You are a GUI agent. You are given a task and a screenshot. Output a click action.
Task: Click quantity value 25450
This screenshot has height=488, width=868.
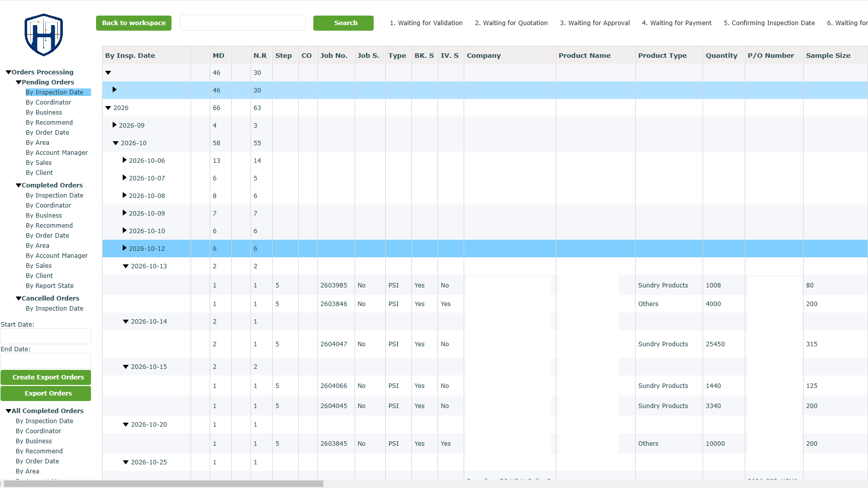click(715, 344)
